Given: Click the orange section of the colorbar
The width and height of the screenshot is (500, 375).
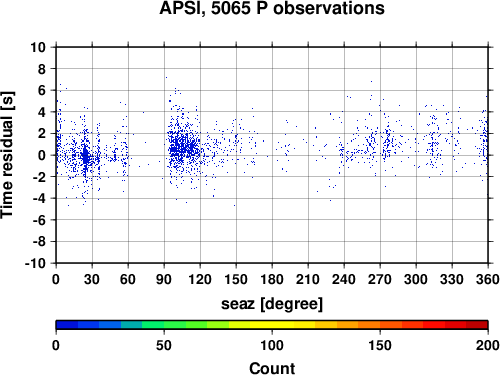Looking at the screenshot, I should tap(358, 325).
